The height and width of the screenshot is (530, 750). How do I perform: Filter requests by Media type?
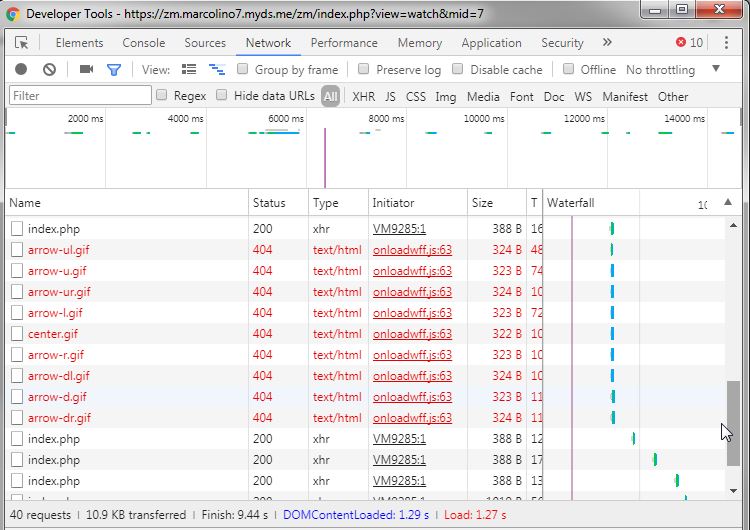click(483, 97)
